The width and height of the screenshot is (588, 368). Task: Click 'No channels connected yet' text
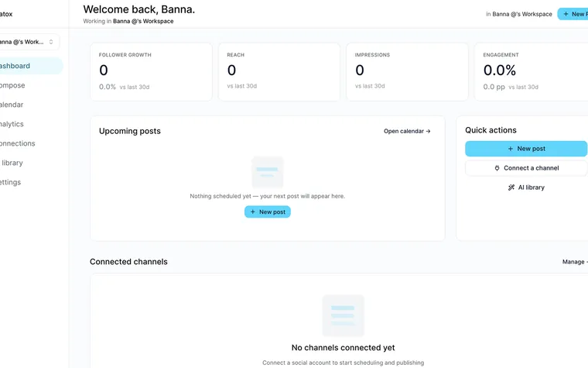click(x=343, y=348)
